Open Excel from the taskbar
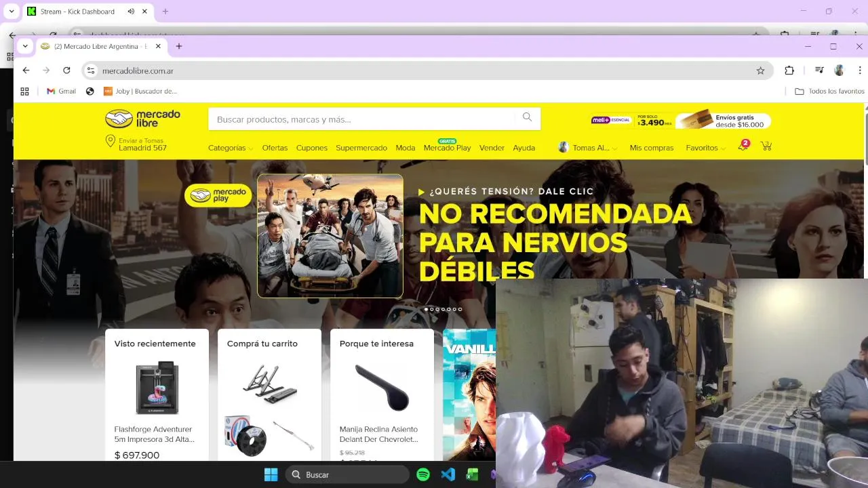 [472, 474]
